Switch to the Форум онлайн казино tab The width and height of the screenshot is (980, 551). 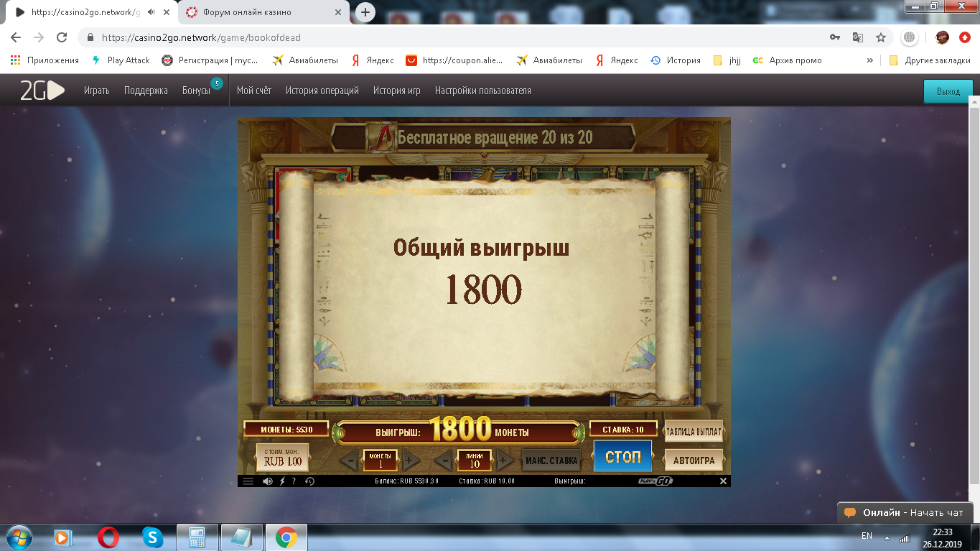click(263, 12)
